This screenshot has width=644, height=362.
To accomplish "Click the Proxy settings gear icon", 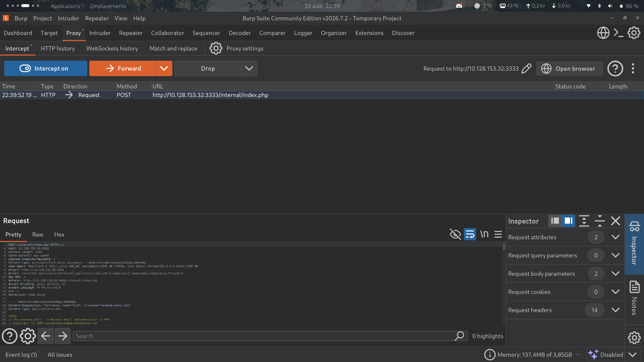I will point(216,49).
